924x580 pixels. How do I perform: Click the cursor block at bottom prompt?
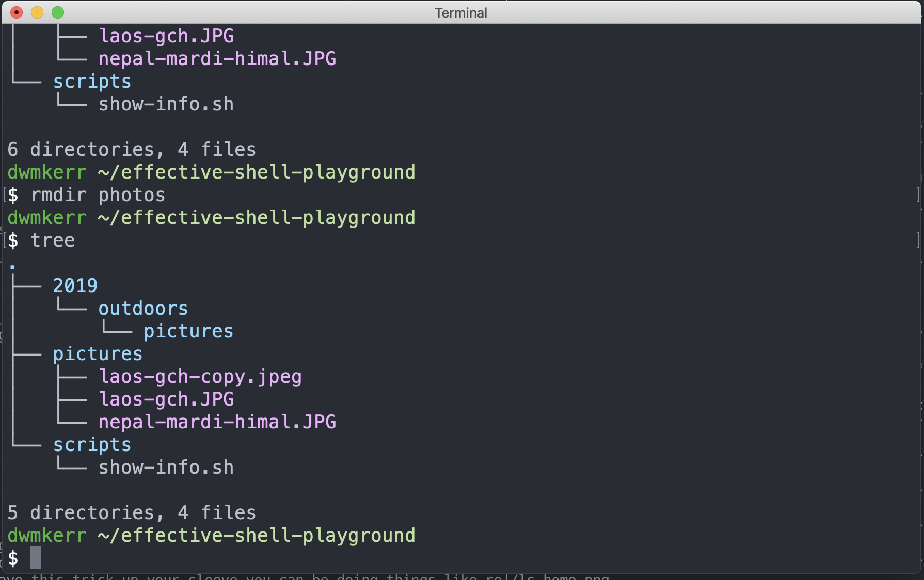36,557
